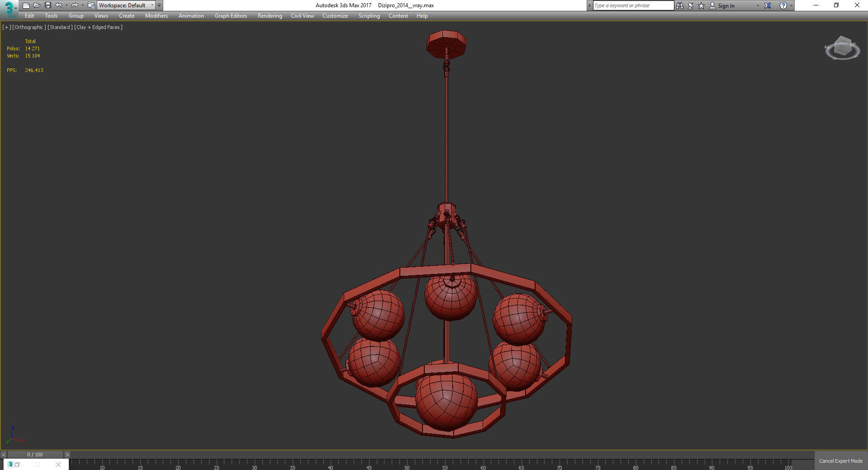
Task: Open the Favorites star icon
Action: [702, 5]
